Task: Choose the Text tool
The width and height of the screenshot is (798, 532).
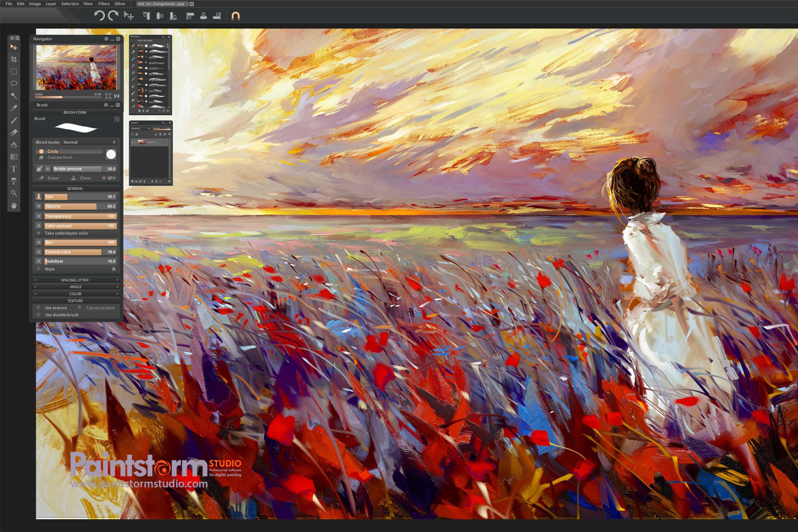Action: [14, 169]
